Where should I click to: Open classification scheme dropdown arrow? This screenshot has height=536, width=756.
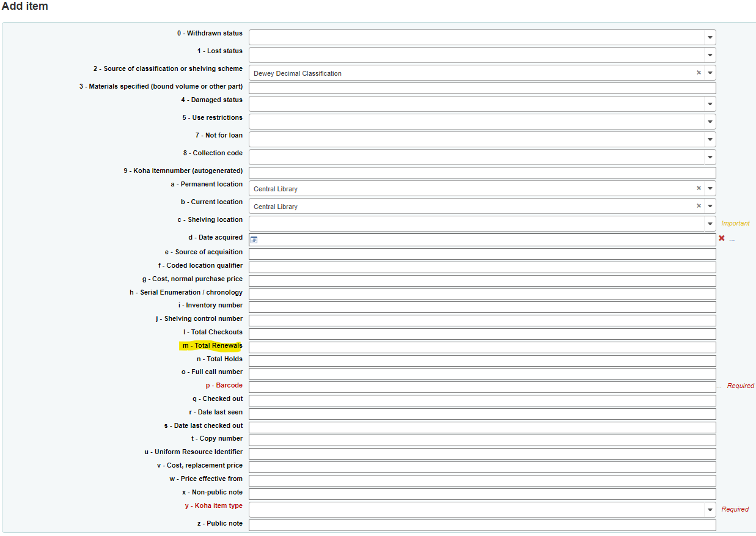pos(710,73)
